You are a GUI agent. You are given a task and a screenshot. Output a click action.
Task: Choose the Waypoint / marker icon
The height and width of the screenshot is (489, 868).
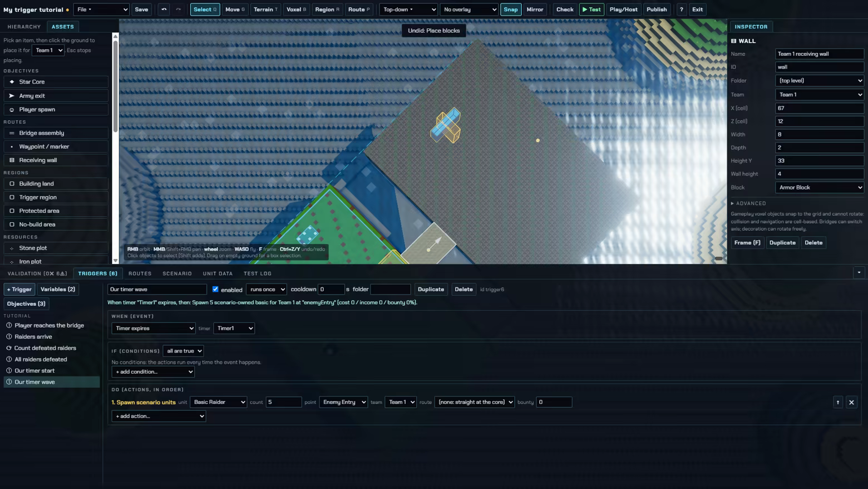click(x=12, y=147)
